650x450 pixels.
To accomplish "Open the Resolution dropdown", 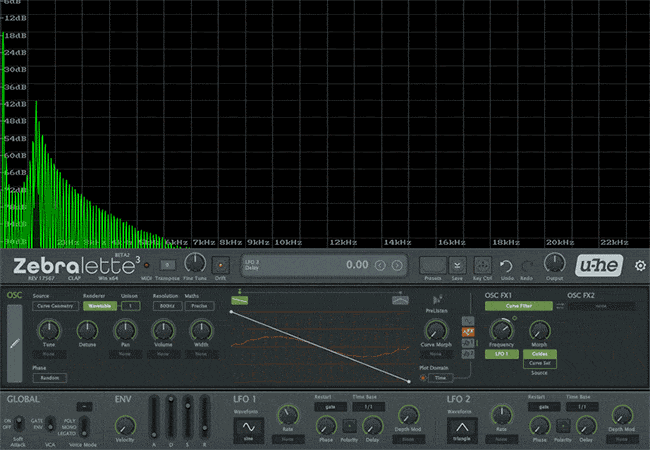I will tap(167, 306).
